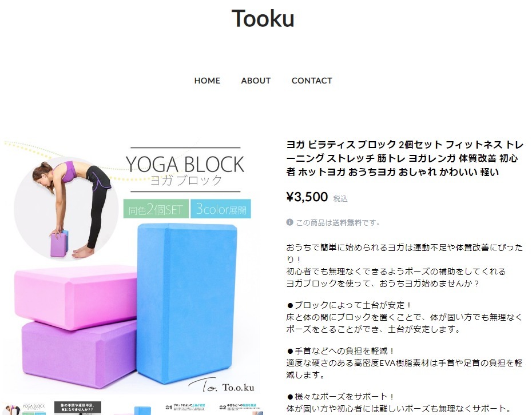532x415 pixels.
Task: Click the green 同色2個SET badge
Action: [x=156, y=209]
